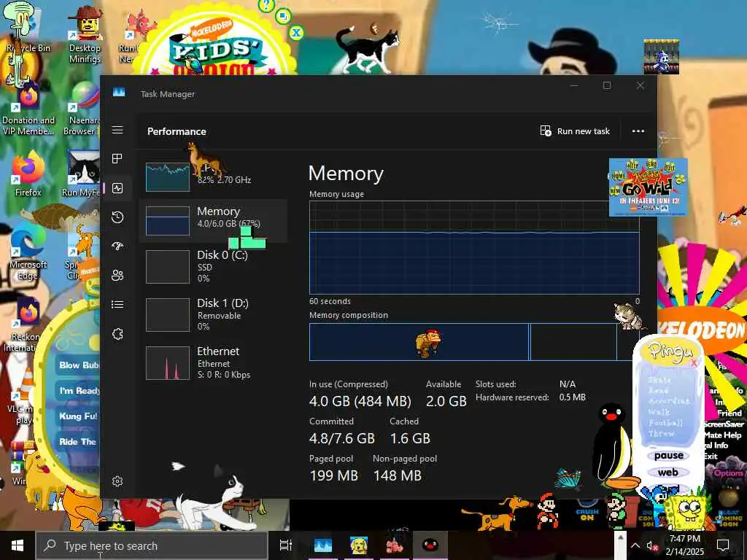Switch to the Processes page icon
Screen dimensions: 747x560
click(117, 158)
